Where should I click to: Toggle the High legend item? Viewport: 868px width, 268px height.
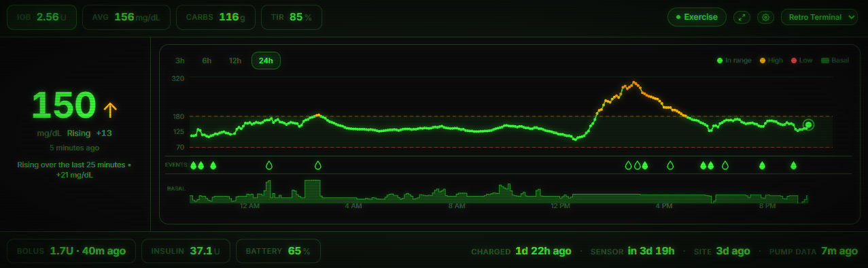pos(771,61)
